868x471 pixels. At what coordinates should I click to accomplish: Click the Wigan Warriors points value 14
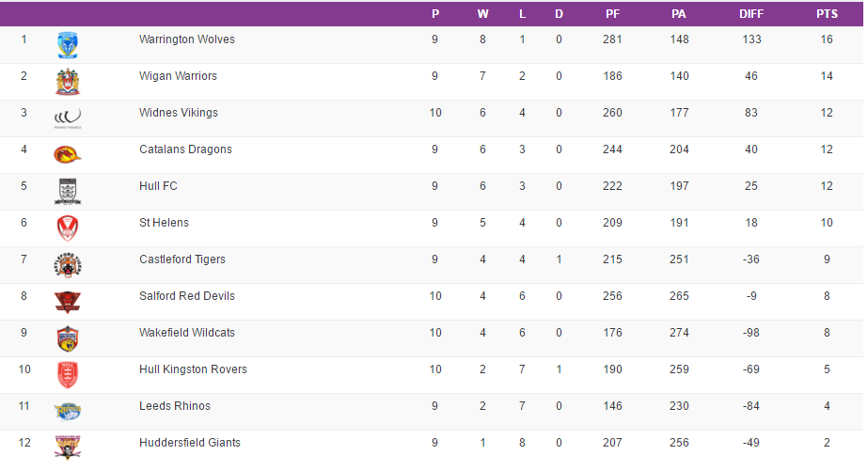click(x=827, y=76)
